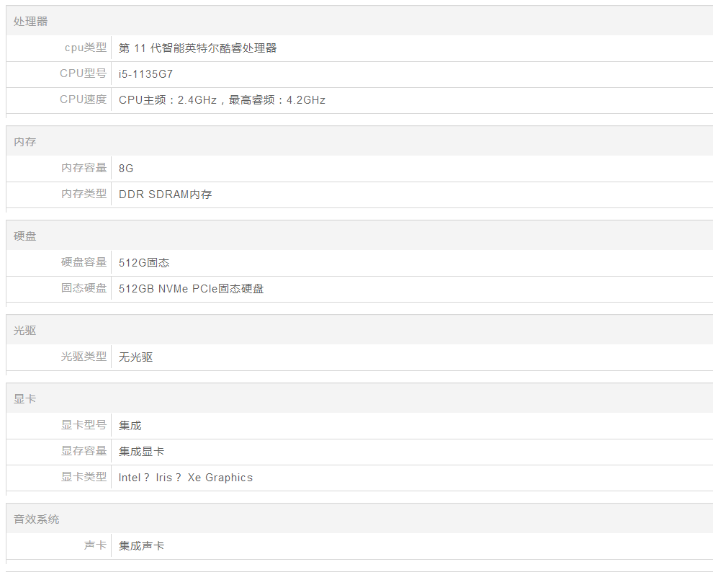Click the 光驱 section header
Screen dimensions: 728x572
tap(24, 331)
